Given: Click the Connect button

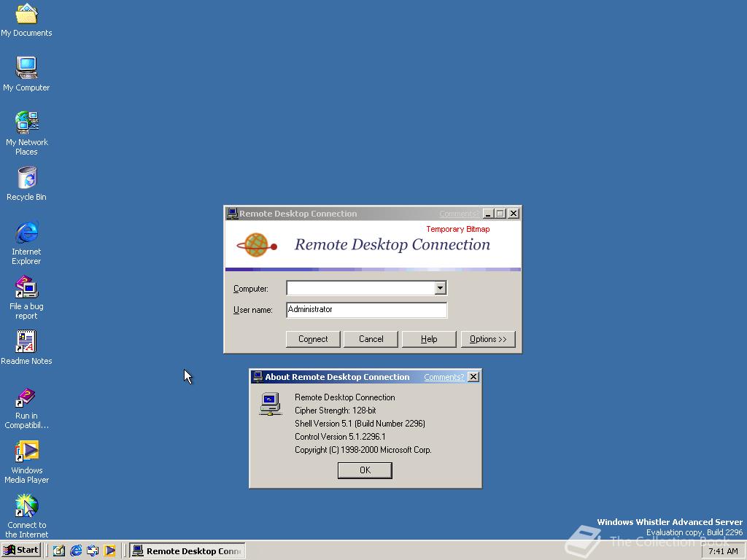Looking at the screenshot, I should [313, 339].
